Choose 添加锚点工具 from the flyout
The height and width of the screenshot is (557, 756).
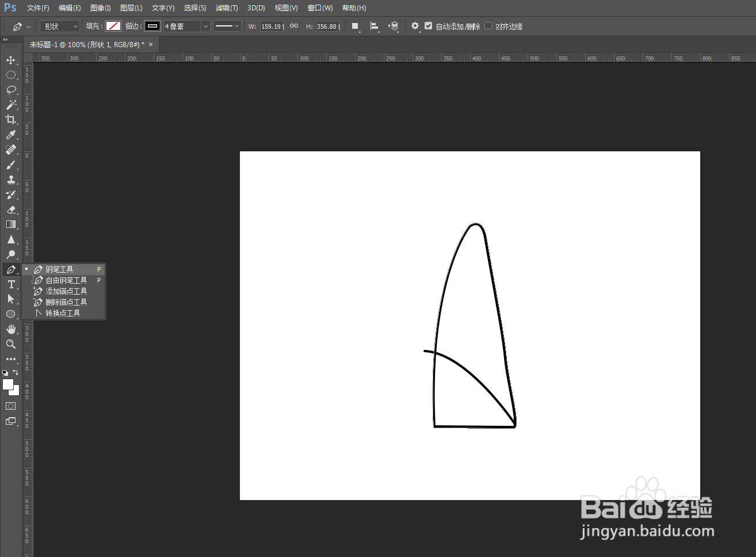tap(64, 291)
